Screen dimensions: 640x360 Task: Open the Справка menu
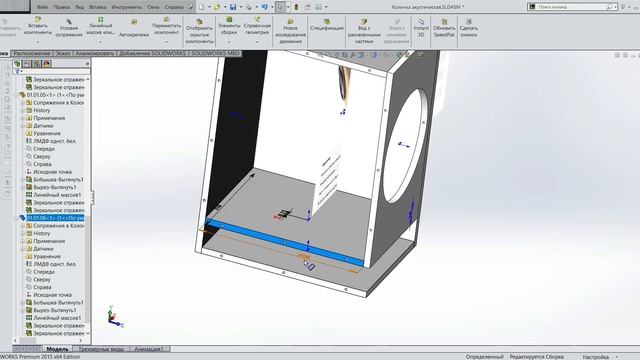[174, 7]
